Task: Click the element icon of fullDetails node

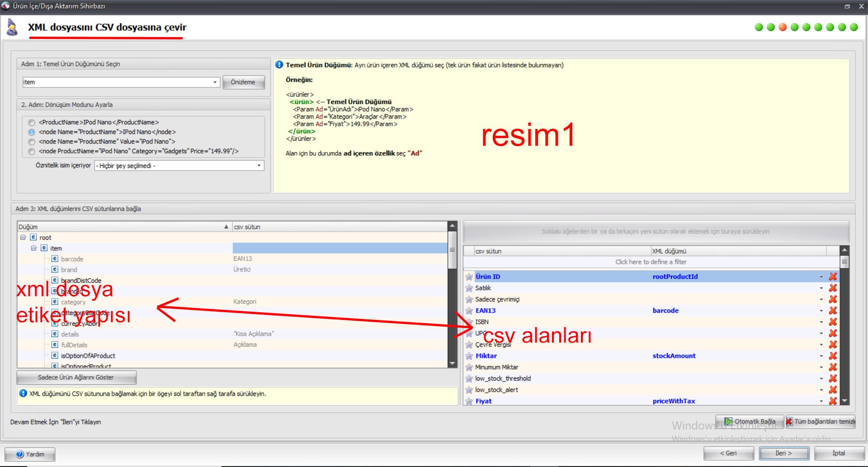Action: tap(55, 344)
